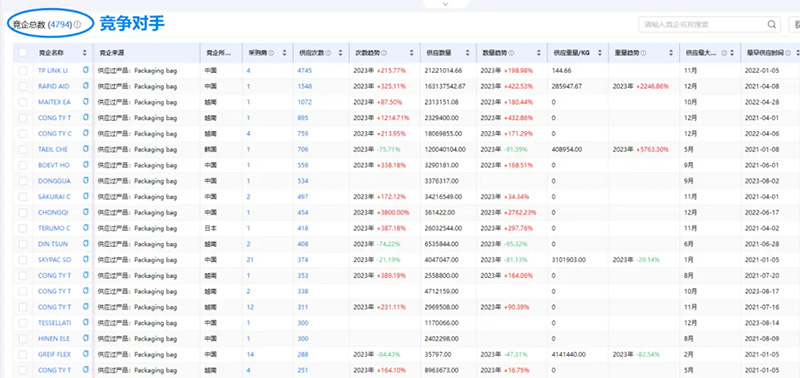Click the 韩国 country cell
Image resolution: width=800 pixels, height=378 pixels.
coord(211,149)
